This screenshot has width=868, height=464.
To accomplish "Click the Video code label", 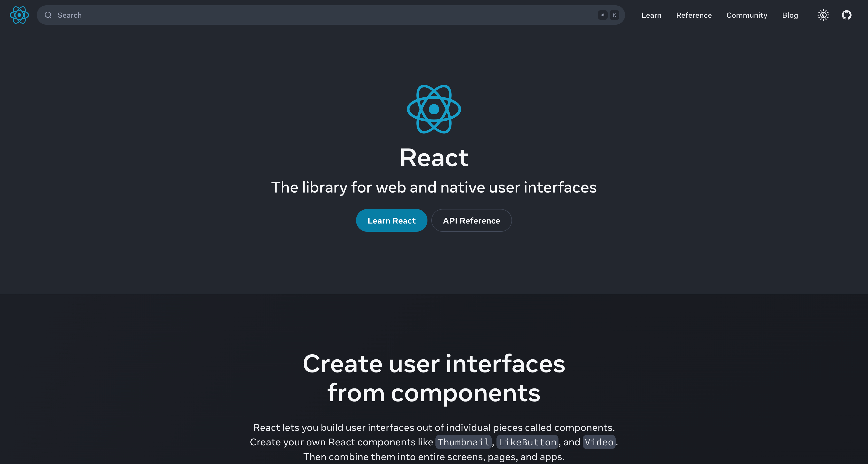I will coord(599,442).
